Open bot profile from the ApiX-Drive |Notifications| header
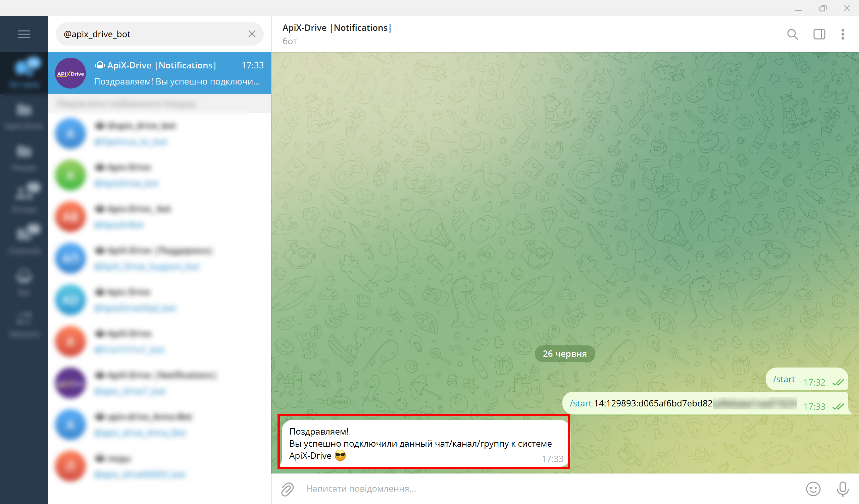859x504 pixels. click(337, 27)
